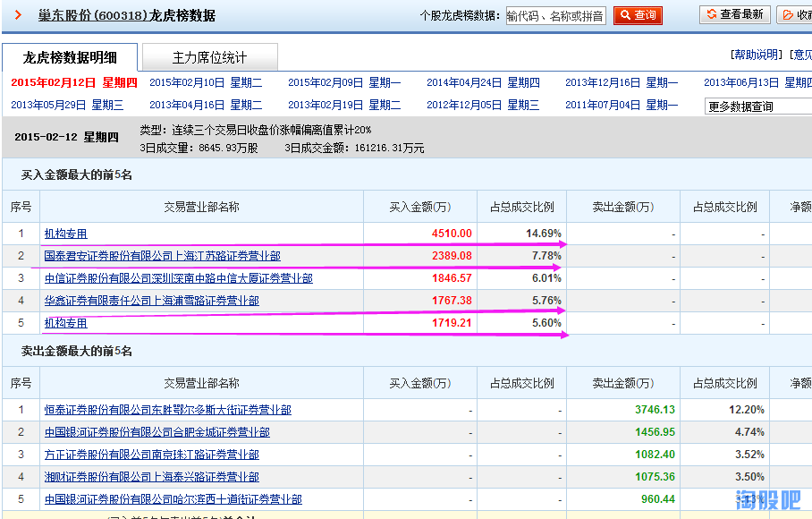Click 卖出金额(万) header in sell table
Image resolution: width=812 pixels, height=519 pixels.
click(623, 383)
